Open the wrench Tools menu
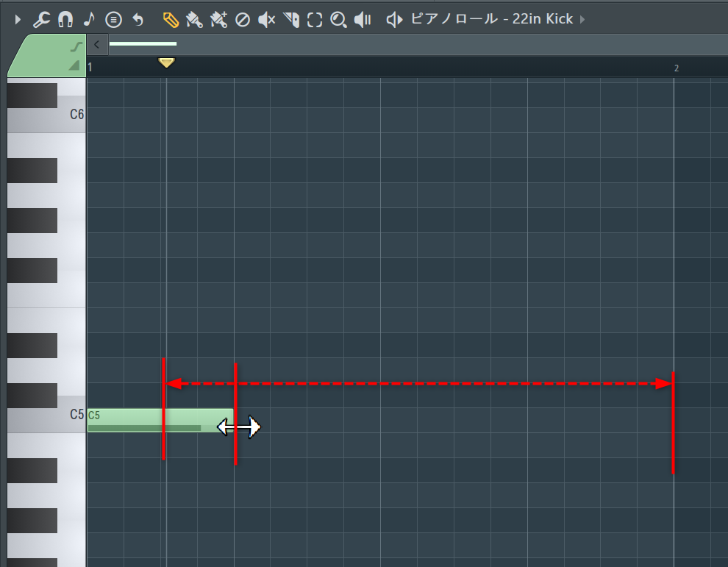The image size is (728, 567). click(x=42, y=19)
